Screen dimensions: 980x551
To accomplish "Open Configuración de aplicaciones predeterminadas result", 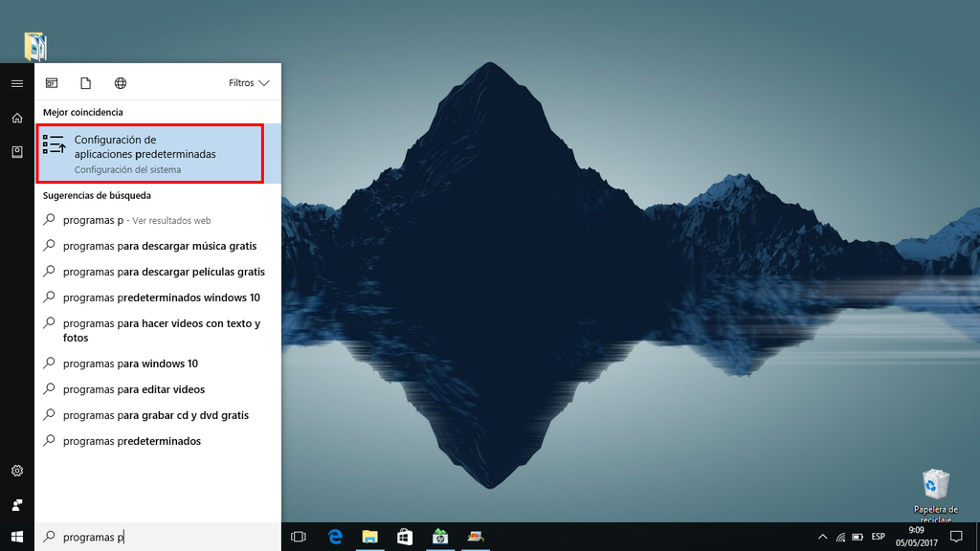I will (x=153, y=153).
